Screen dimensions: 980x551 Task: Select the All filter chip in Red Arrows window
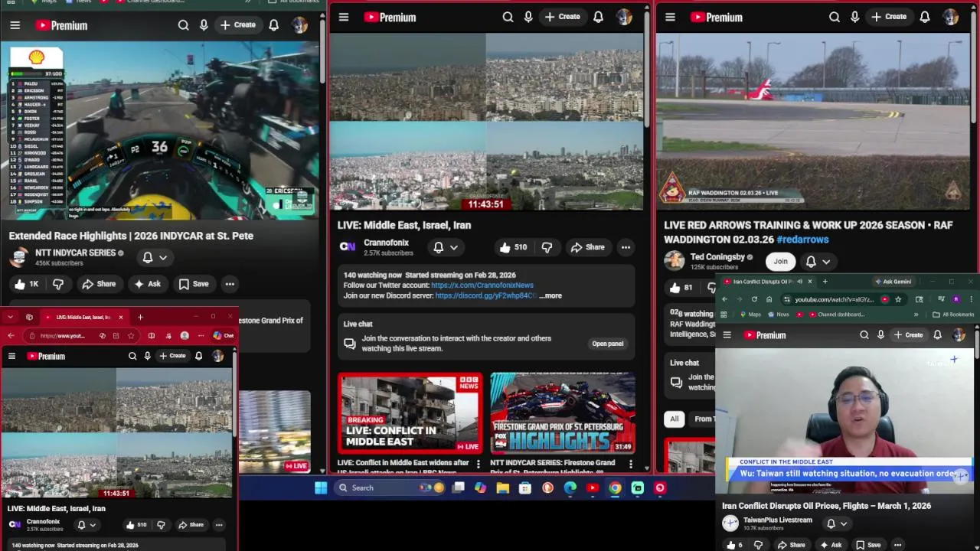point(675,419)
